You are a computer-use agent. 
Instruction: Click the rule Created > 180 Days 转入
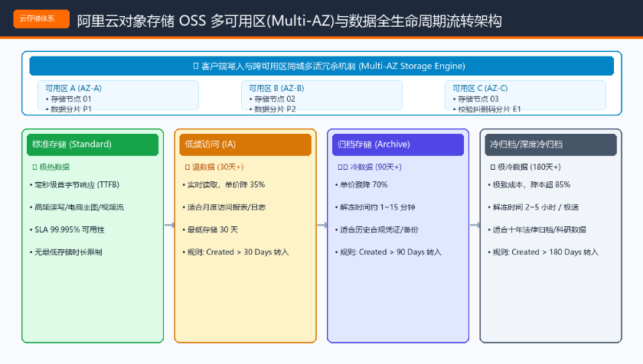543,252
